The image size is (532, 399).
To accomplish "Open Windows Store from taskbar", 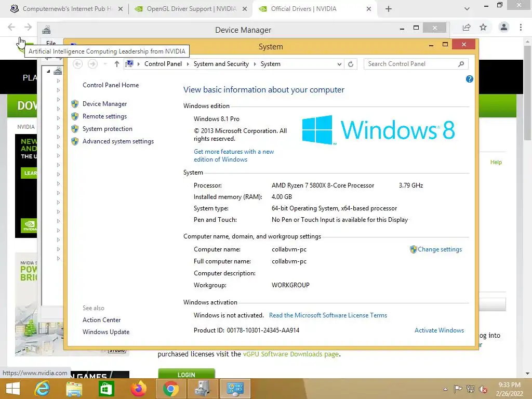I will tap(106, 389).
